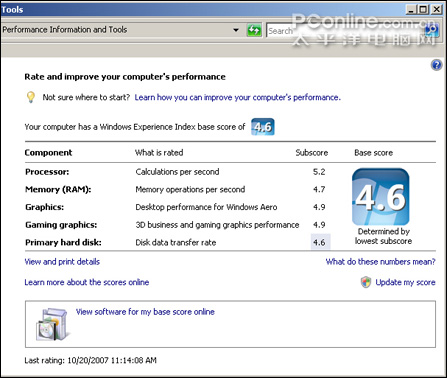This screenshot has width=447, height=378.
Task: Expand the address bar dropdown arrow
Action: 236,30
